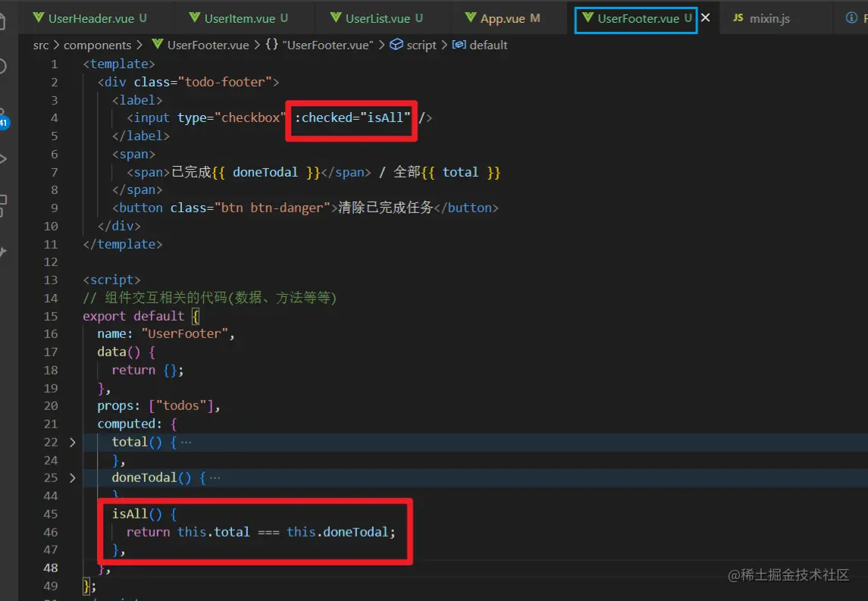868x601 pixels.
Task: Click line number 45 in the gutter
Action: click(50, 514)
